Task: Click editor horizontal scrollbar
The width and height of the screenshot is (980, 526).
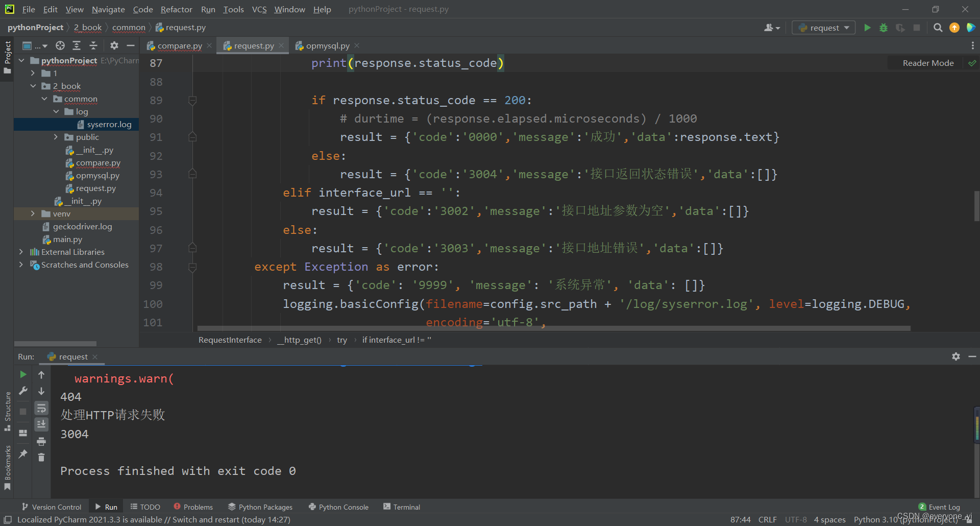Action: point(554,328)
